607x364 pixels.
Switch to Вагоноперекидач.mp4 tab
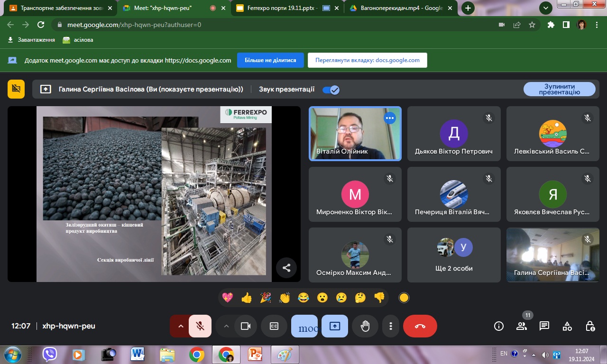tap(401, 8)
